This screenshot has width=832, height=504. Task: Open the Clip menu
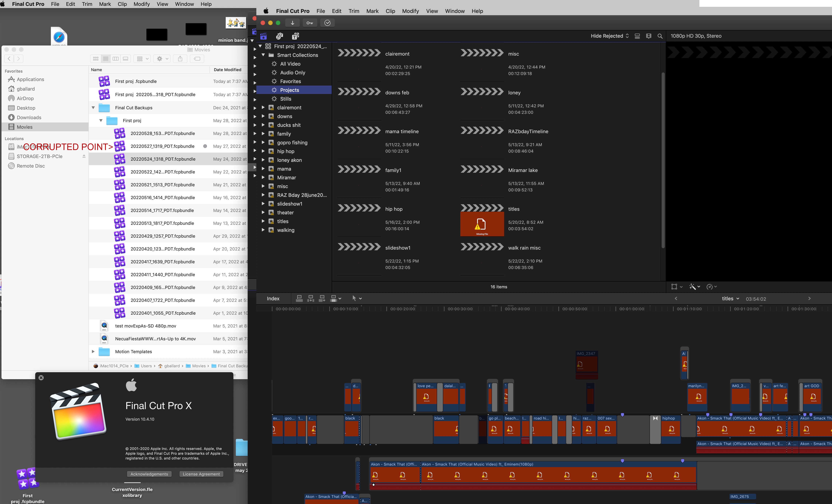click(x=390, y=11)
